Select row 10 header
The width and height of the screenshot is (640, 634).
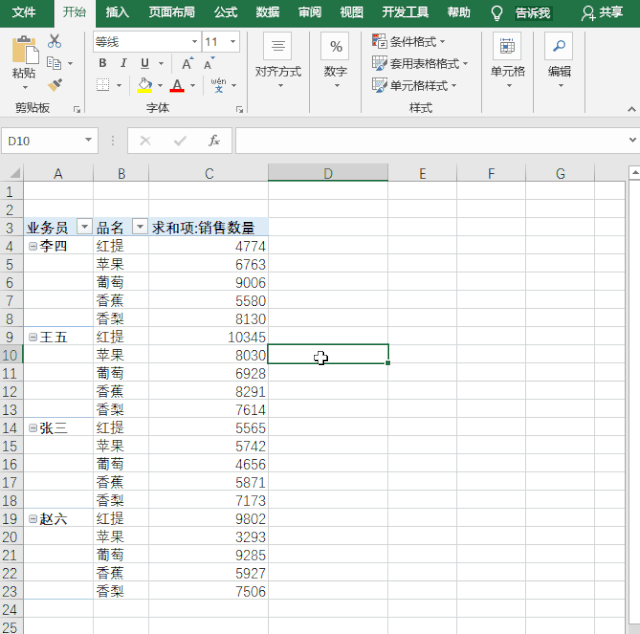coord(11,355)
